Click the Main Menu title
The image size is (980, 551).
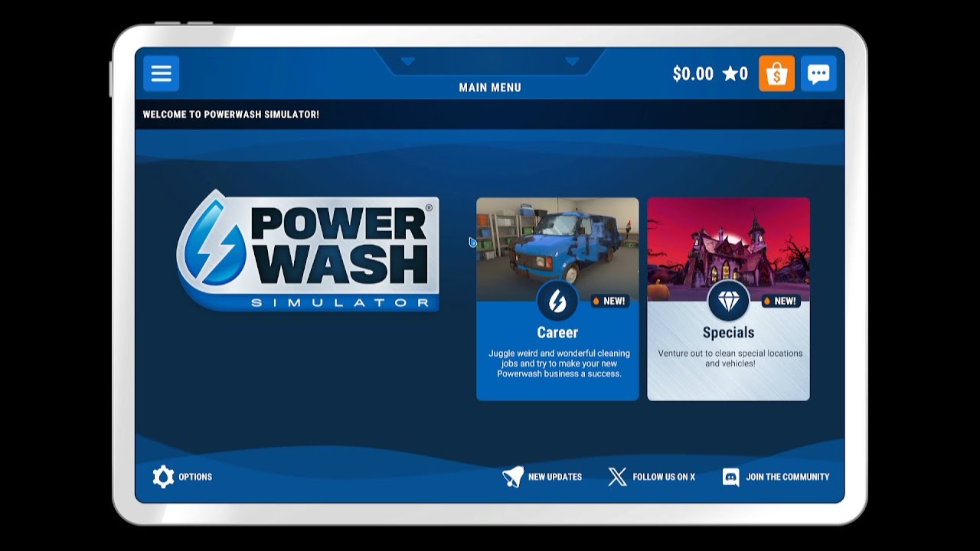[490, 87]
